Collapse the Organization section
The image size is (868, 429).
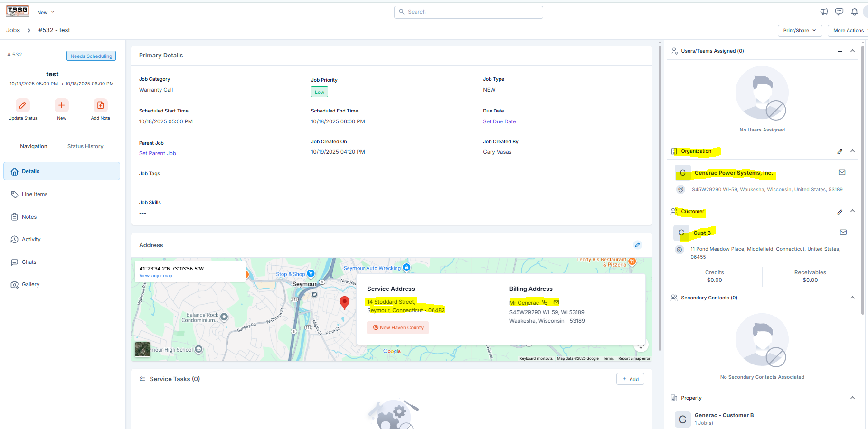coord(852,151)
